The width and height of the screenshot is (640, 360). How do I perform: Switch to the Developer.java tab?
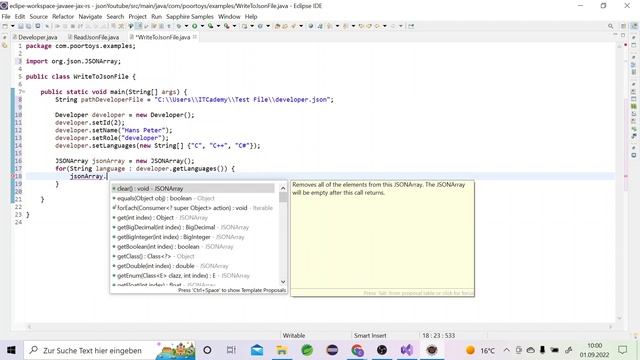click(x=35, y=37)
